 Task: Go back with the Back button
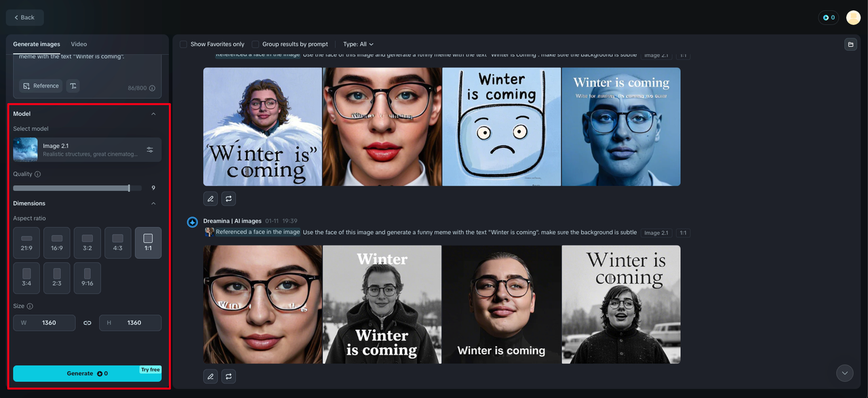click(24, 18)
